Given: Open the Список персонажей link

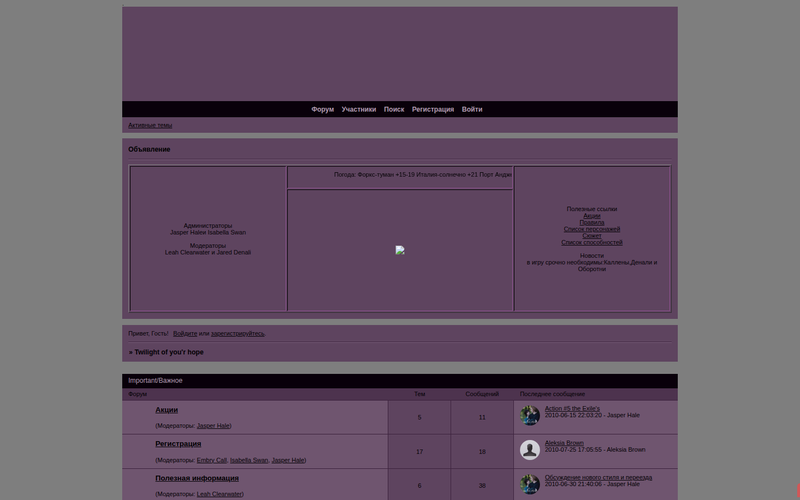Looking at the screenshot, I should 592,229.
